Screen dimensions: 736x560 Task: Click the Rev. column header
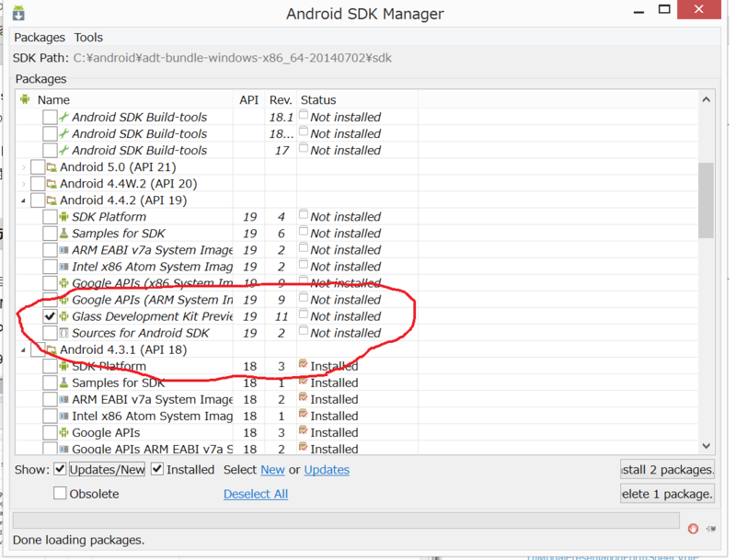(x=281, y=100)
